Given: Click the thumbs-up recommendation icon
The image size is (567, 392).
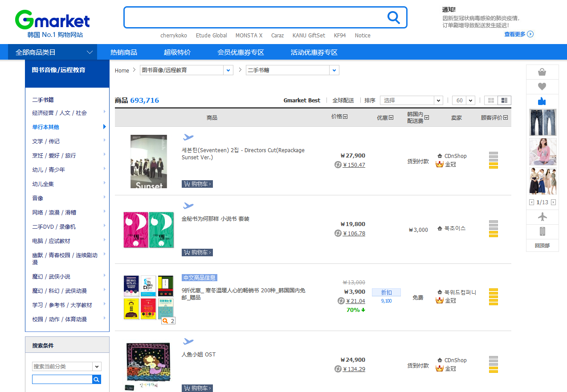Looking at the screenshot, I should (x=542, y=101).
